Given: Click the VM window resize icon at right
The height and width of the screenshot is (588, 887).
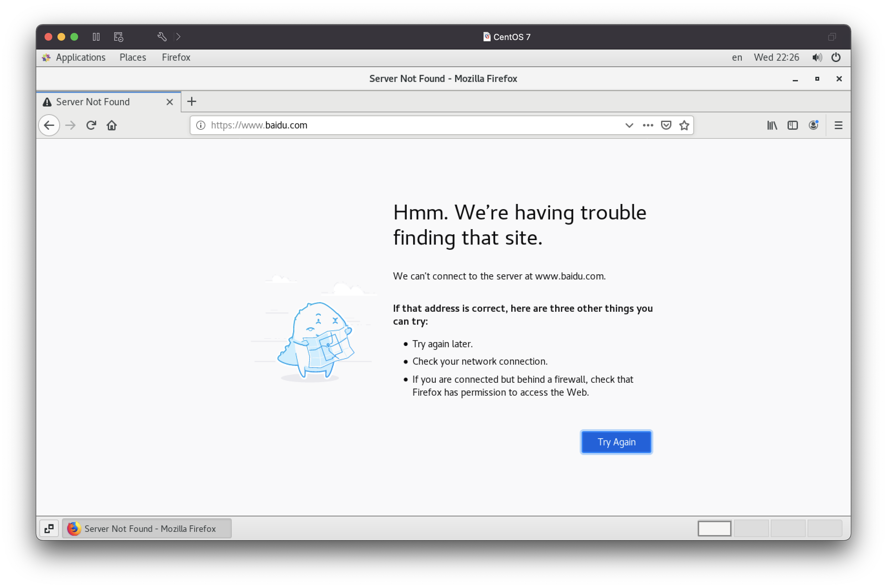Looking at the screenshot, I should (832, 37).
